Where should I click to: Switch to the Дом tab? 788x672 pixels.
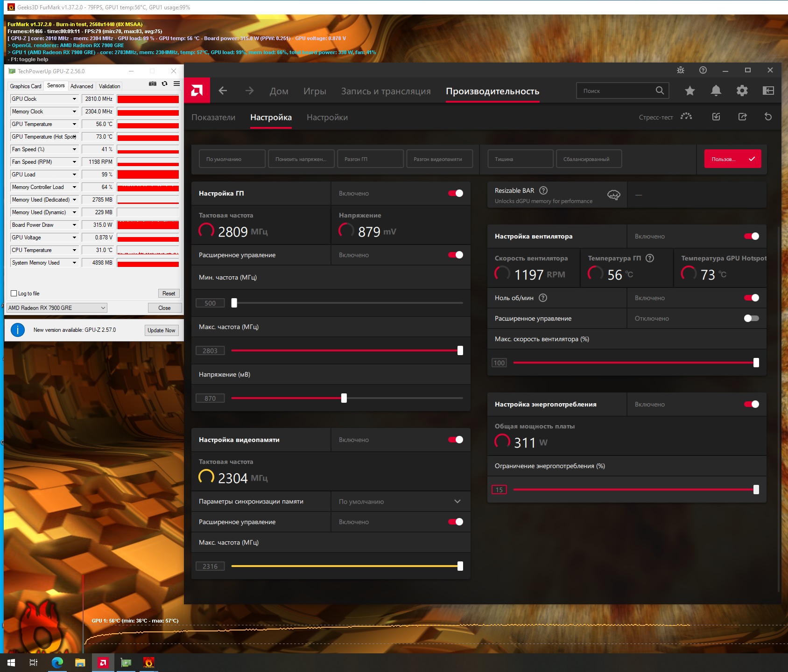coord(279,91)
